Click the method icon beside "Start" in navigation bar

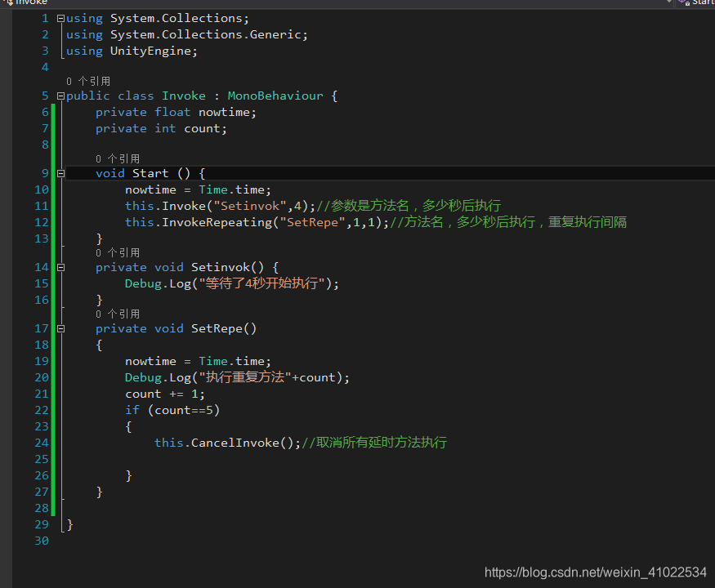(x=682, y=2)
